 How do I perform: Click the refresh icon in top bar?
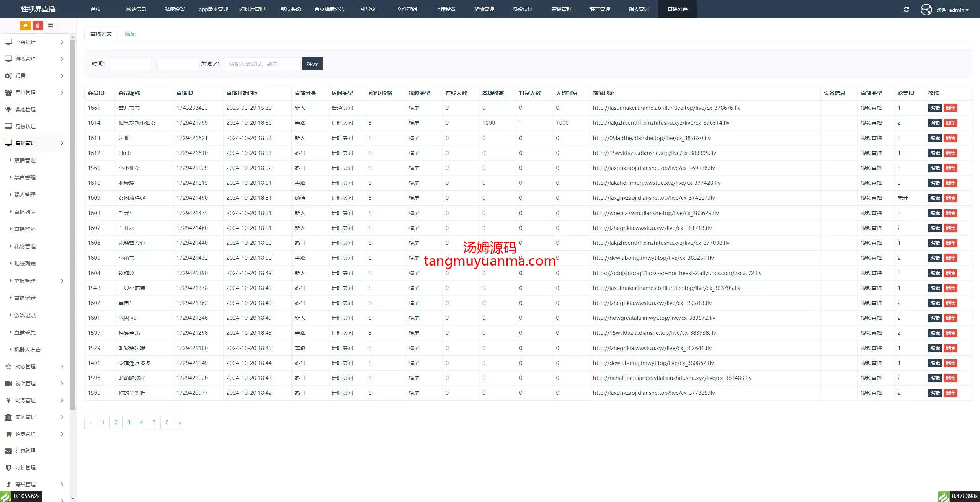click(906, 9)
